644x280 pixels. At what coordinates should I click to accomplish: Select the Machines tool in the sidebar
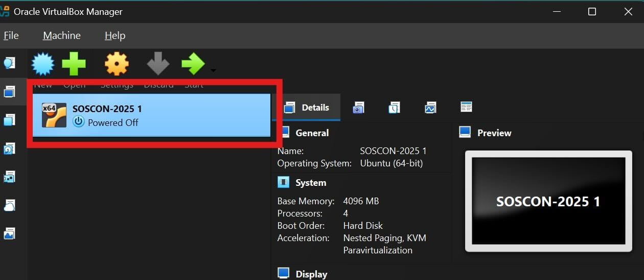[9, 92]
